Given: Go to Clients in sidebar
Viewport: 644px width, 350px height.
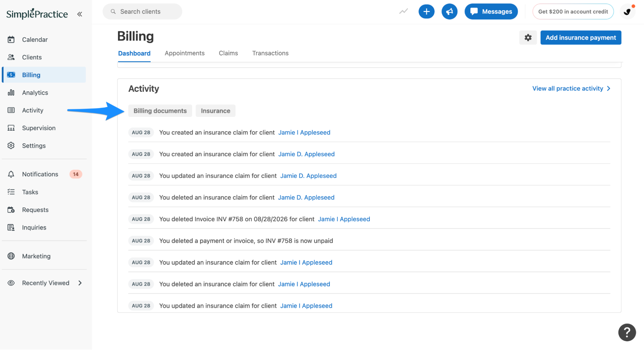Looking at the screenshot, I should pos(32,57).
